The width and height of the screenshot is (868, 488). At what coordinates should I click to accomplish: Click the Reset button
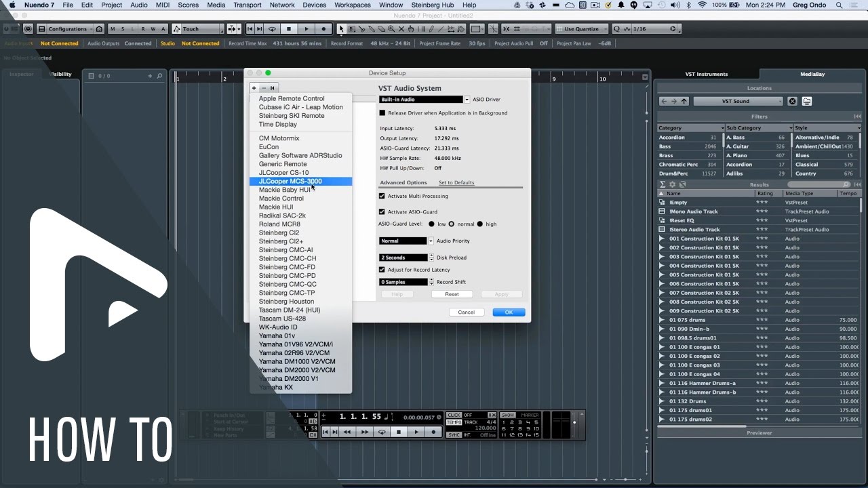pos(452,294)
